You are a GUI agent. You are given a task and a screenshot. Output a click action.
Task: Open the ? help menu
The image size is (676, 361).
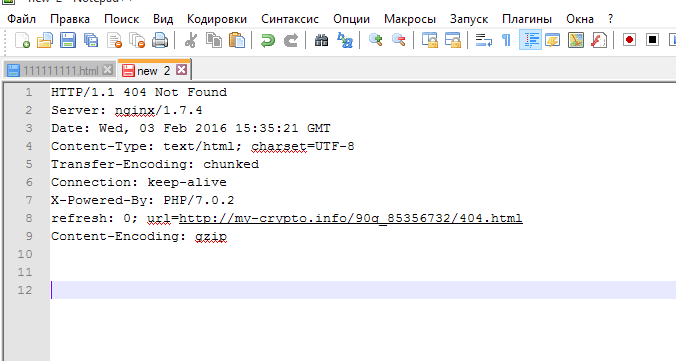pyautogui.click(x=610, y=19)
